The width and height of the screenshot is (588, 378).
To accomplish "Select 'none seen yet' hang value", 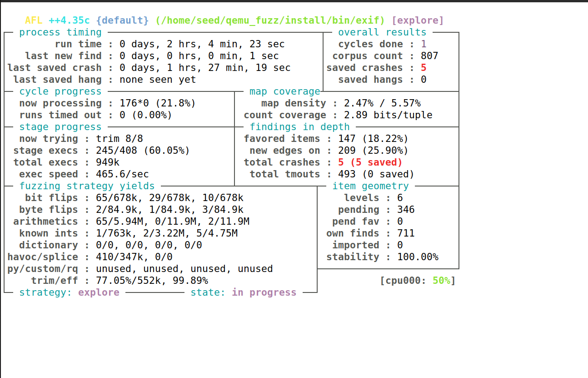I will [158, 80].
